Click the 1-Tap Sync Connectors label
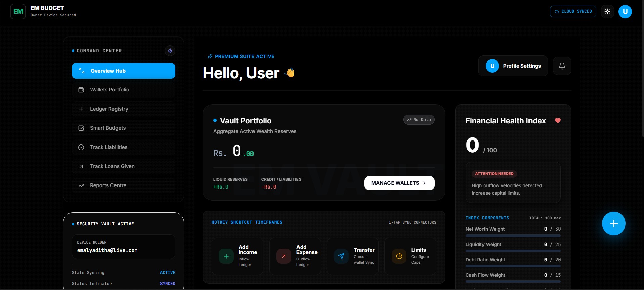Screen dimensions: 644x290 pyautogui.click(x=412, y=222)
